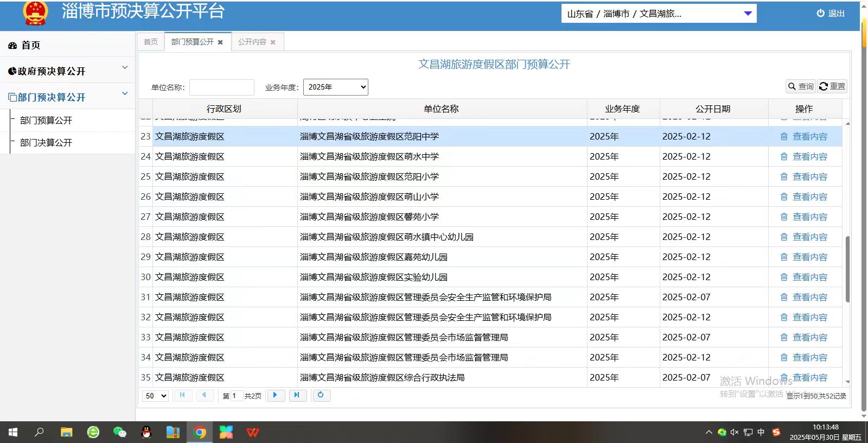Viewport: 868px width, 443px height.
Task: Close the 公开内容 tab
Action: pos(273,42)
